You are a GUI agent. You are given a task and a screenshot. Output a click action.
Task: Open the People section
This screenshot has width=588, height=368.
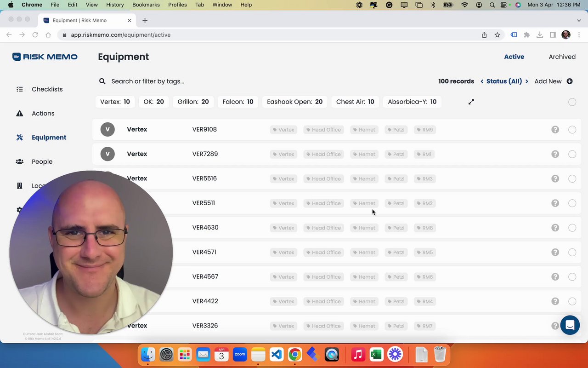click(x=42, y=161)
